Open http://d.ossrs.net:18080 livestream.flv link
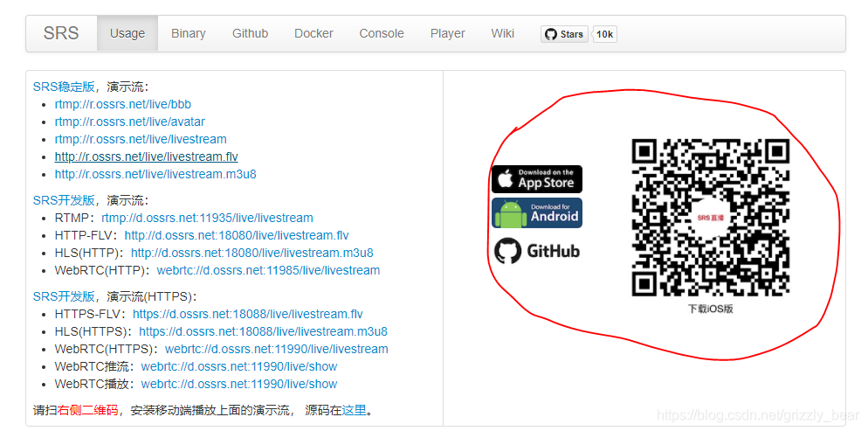Screen dimensions: 868x431 coord(237,235)
